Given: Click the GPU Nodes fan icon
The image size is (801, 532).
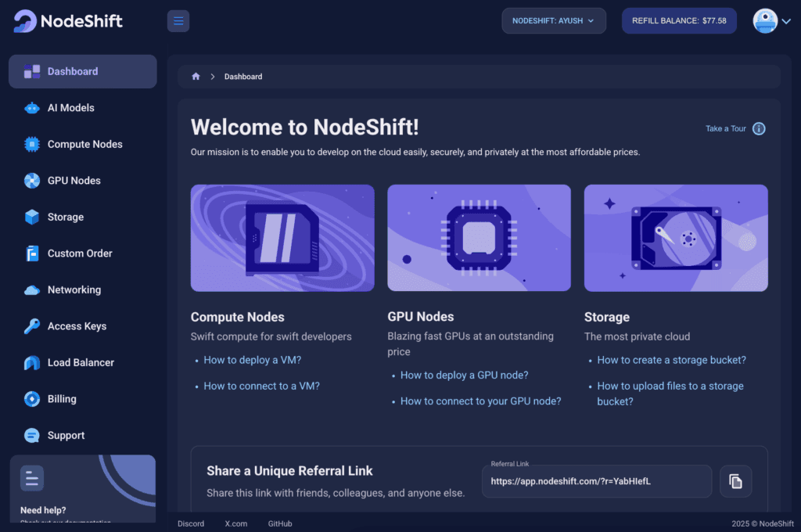Looking at the screenshot, I should (x=31, y=181).
